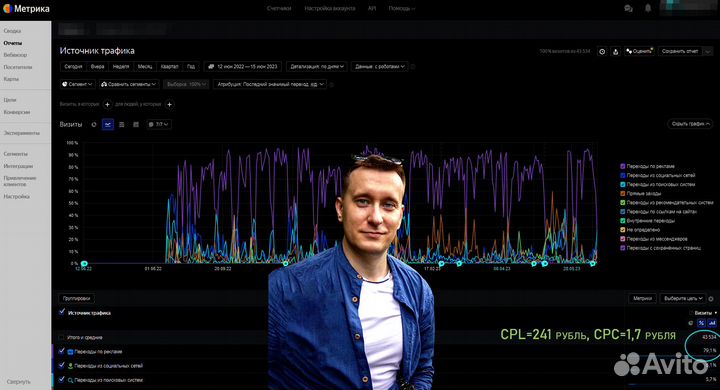720x390 pixels.
Task: Select Сегодня period button
Action: [x=73, y=67]
